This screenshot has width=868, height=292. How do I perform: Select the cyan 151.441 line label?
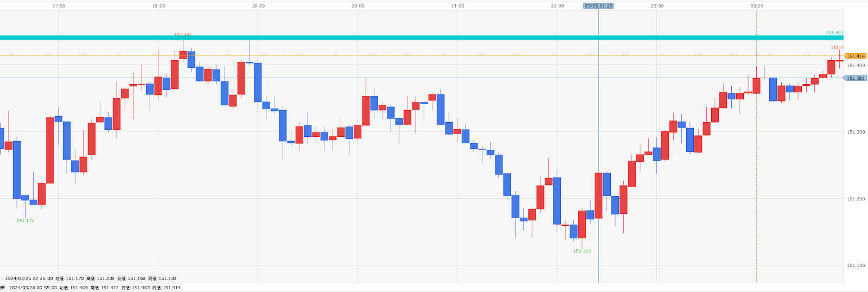point(834,33)
